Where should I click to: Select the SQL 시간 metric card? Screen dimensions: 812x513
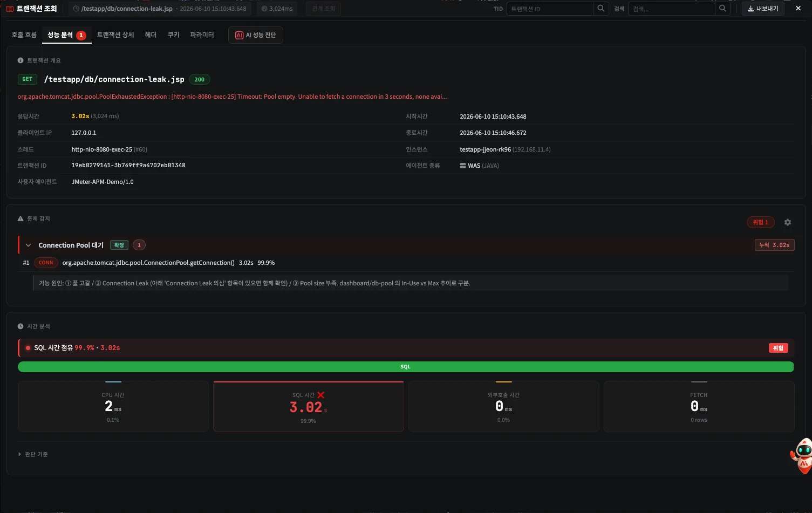point(309,407)
